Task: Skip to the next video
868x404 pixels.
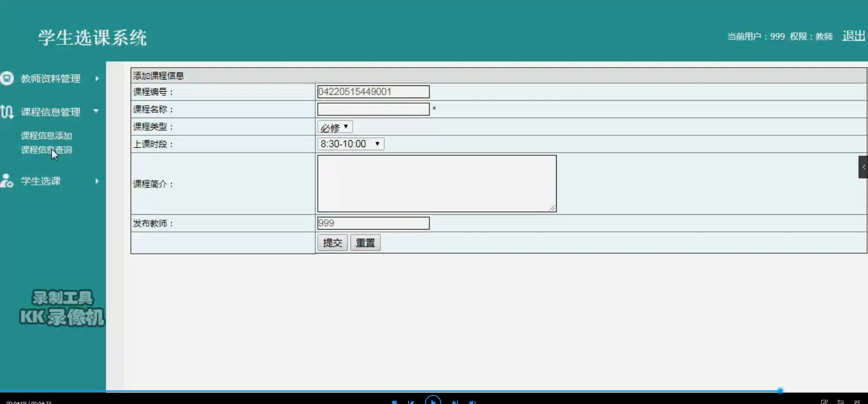Action: [455, 402]
